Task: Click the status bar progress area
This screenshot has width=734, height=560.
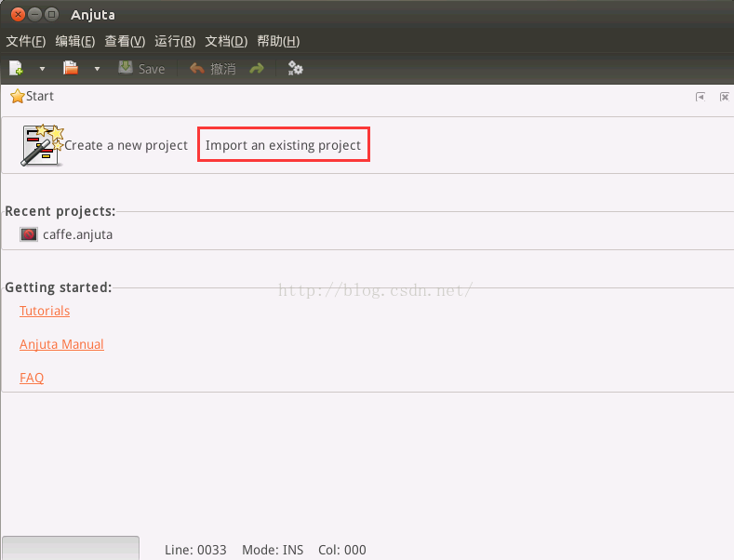Action: (x=71, y=548)
